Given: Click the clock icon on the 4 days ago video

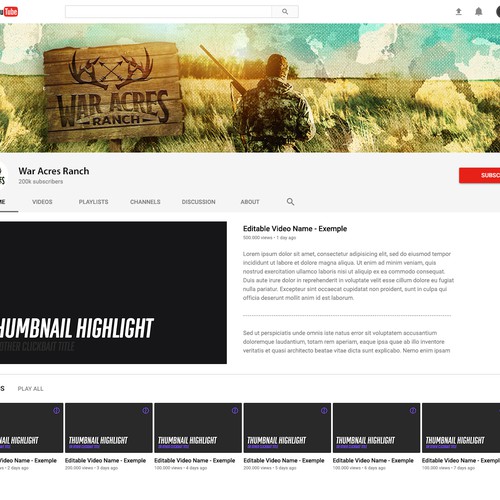Looking at the screenshot, I should [x=235, y=410].
